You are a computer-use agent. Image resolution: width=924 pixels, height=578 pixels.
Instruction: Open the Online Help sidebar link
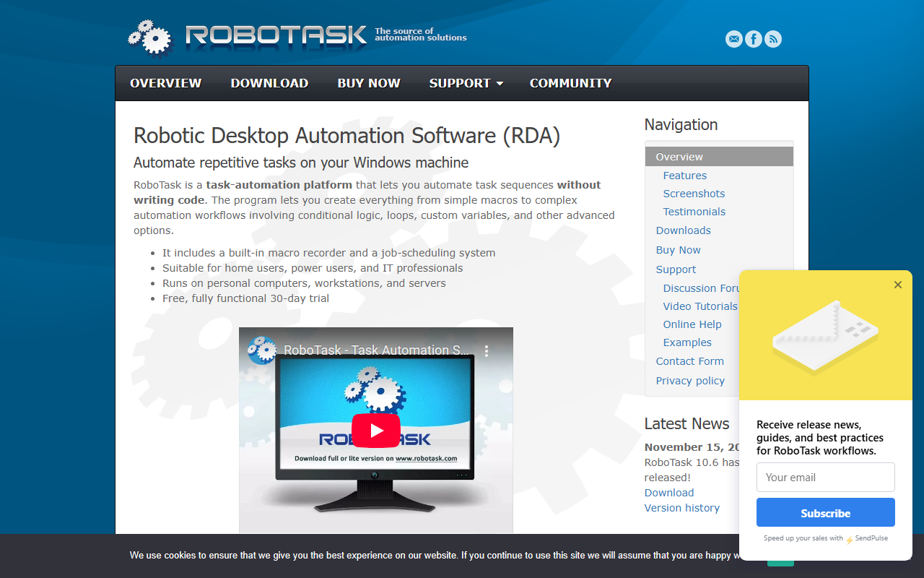click(692, 324)
